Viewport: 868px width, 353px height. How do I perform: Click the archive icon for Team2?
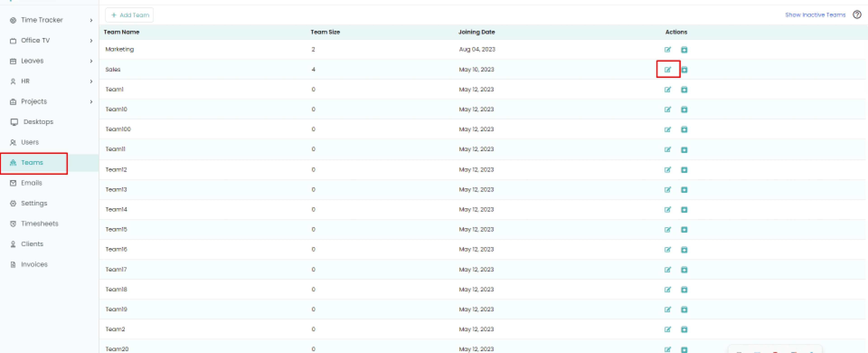pyautogui.click(x=684, y=329)
